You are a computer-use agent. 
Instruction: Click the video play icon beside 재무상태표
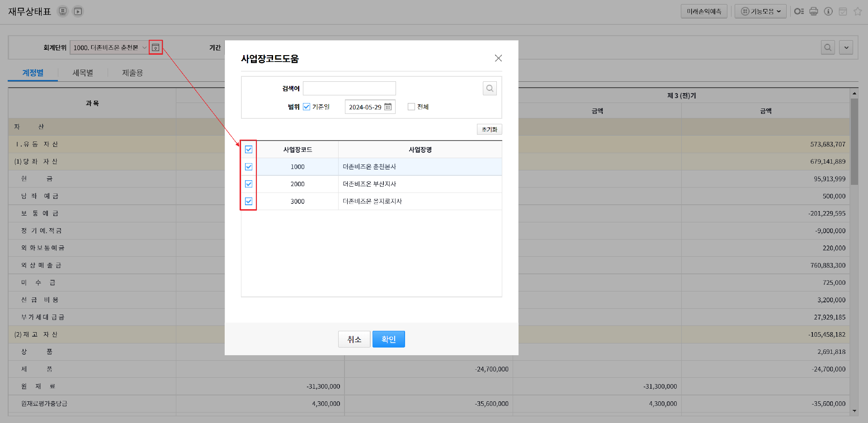(78, 11)
